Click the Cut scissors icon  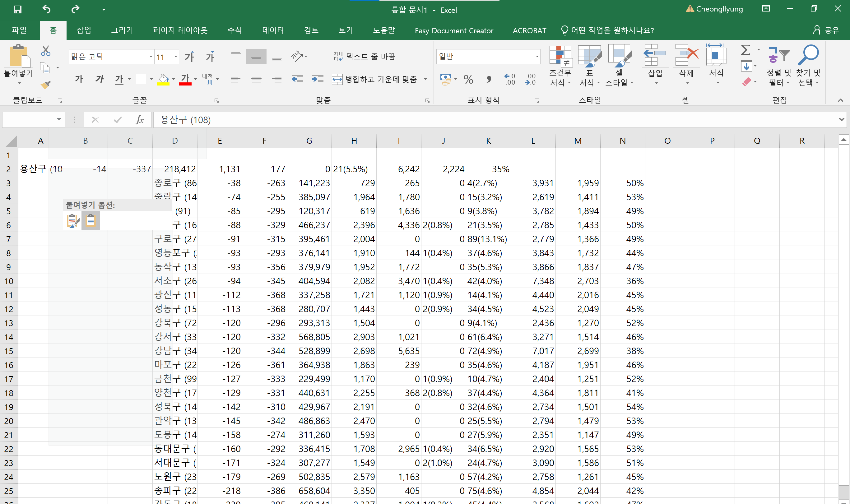[45, 51]
